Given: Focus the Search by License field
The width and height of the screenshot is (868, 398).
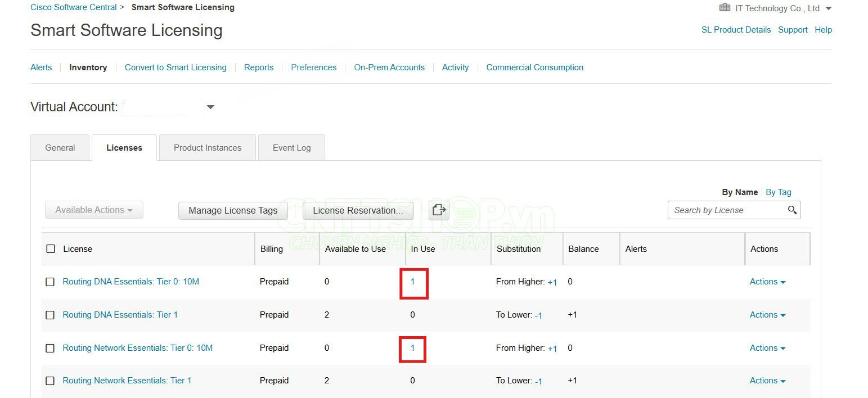Looking at the screenshot, I should [726, 210].
